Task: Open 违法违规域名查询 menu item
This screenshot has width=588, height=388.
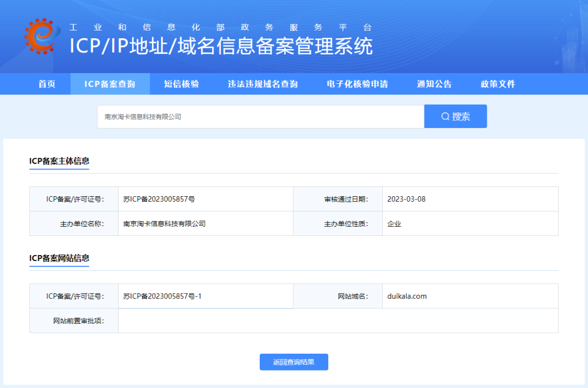Action: (263, 84)
